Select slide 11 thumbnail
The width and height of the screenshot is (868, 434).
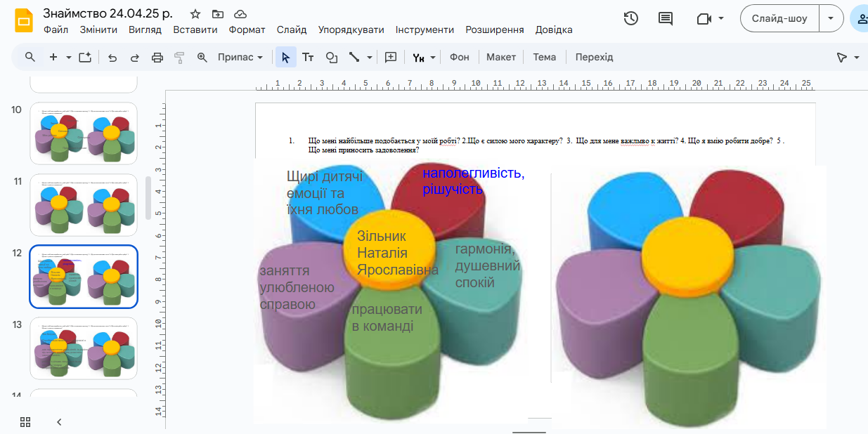84,204
